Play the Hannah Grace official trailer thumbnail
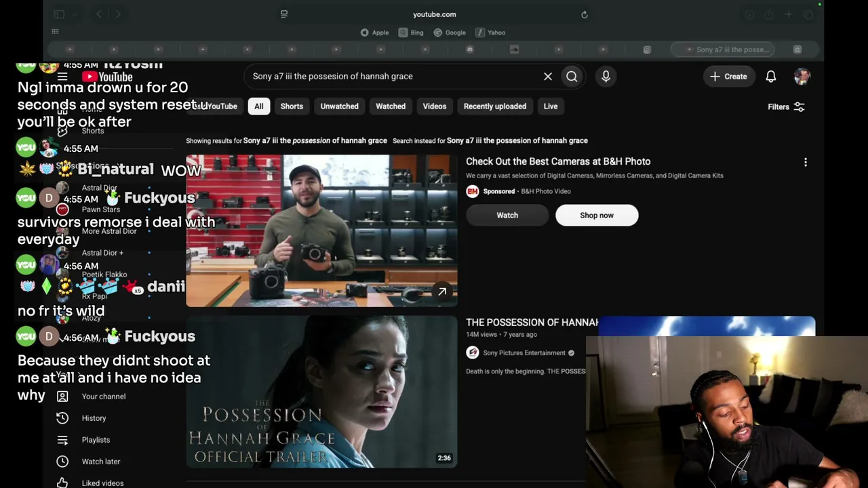The image size is (868, 488). [321, 392]
